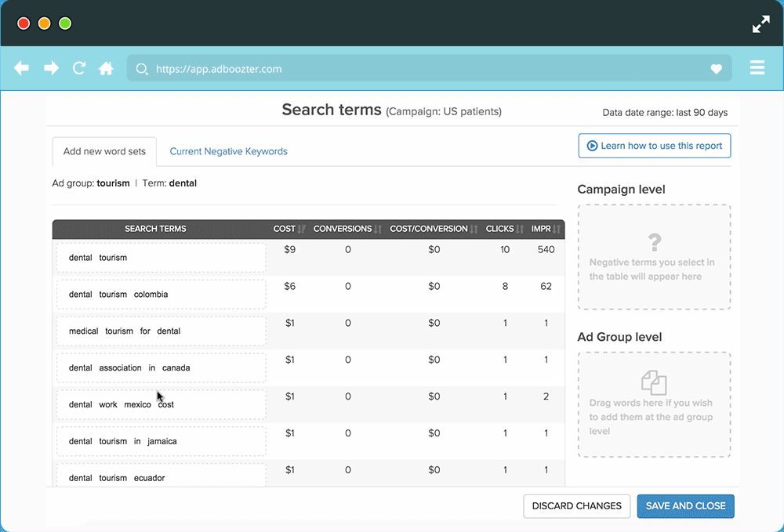Viewport: 784px width, 532px height.
Task: Select the word 'canada' in search terms
Action: (x=176, y=367)
